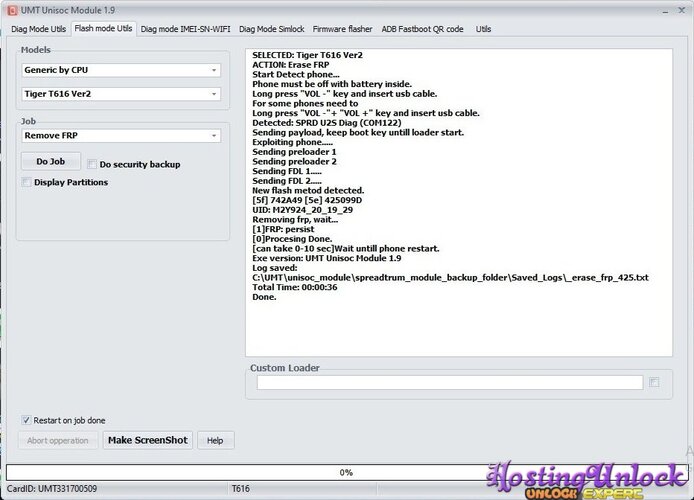Click the log line 'SELECTED: Tiger T616 Ver2'

coord(308,55)
